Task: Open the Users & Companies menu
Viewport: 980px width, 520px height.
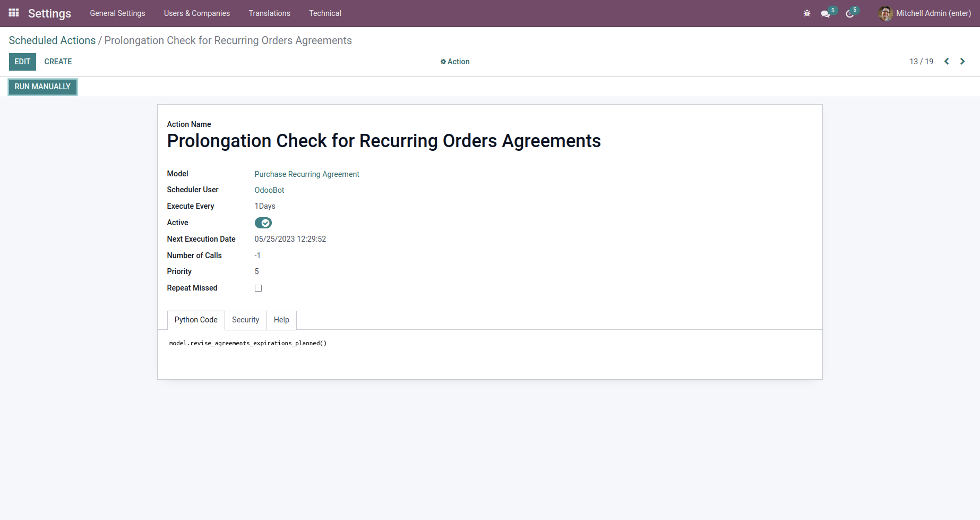Action: 196,13
